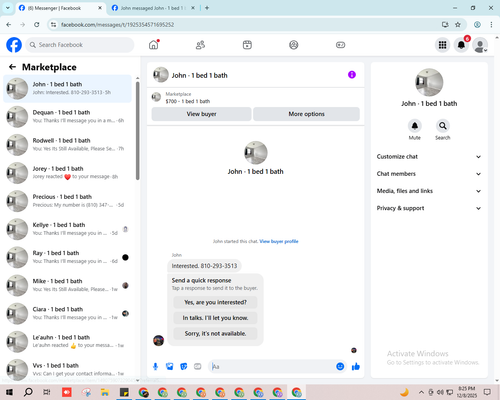Open Mike - 1 bed 1 bath conversation

(x=67, y=285)
